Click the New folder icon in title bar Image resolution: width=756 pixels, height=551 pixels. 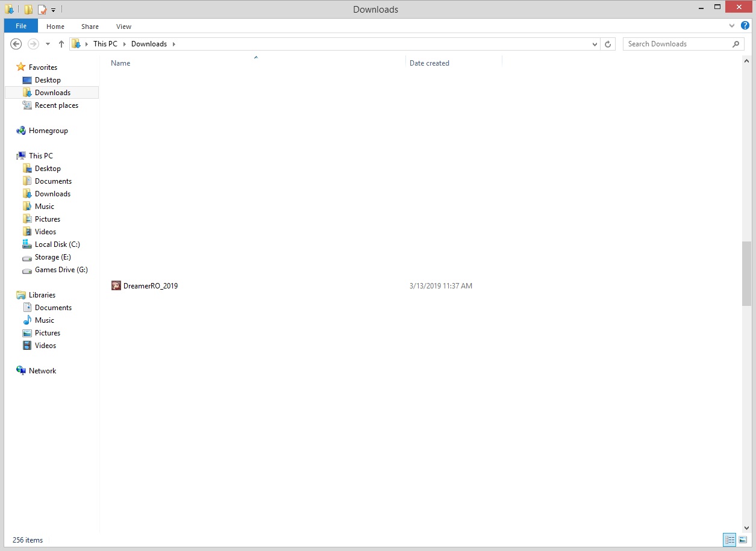click(28, 10)
